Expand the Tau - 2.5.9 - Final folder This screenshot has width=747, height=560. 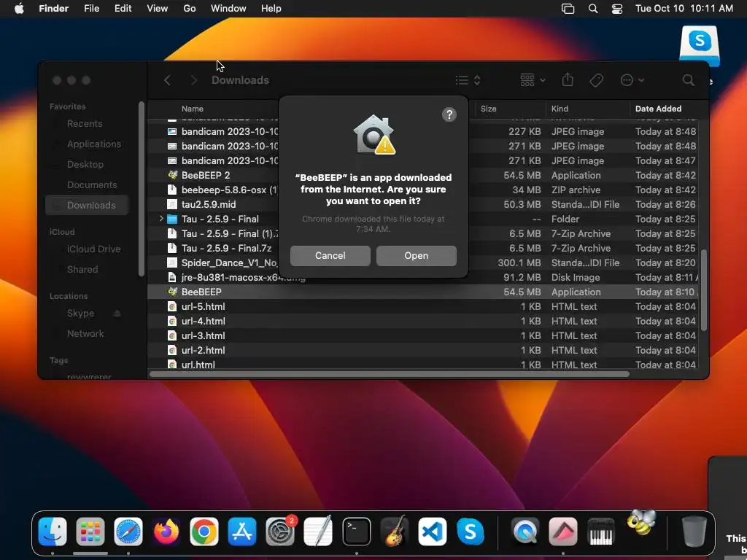[161, 219]
